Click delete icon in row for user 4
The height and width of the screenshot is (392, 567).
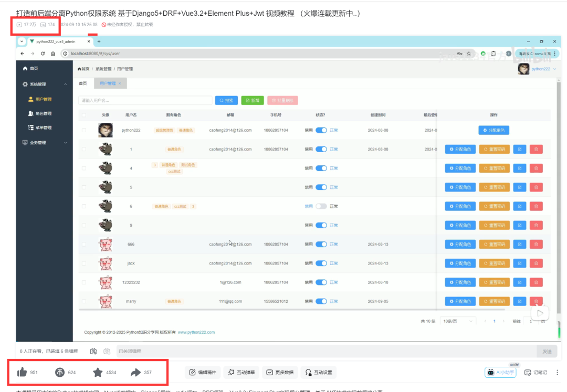536,168
